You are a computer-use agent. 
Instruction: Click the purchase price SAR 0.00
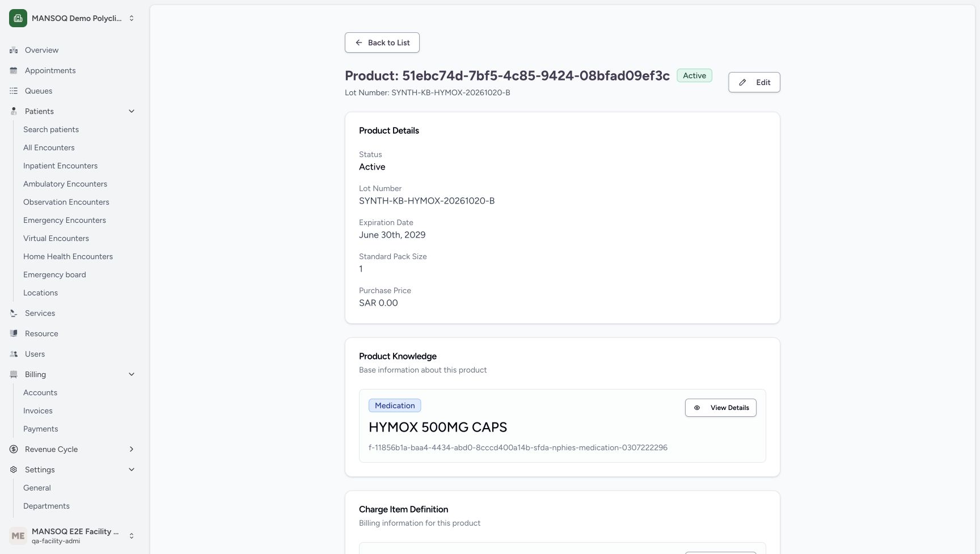tap(378, 303)
